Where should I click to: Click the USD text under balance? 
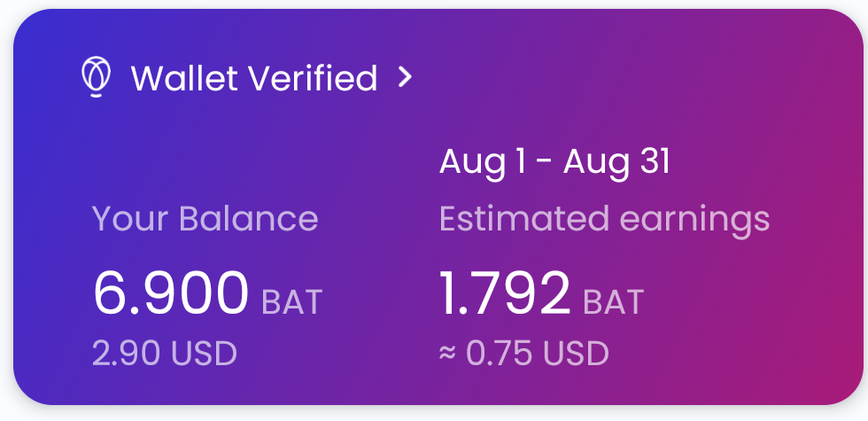point(205,353)
